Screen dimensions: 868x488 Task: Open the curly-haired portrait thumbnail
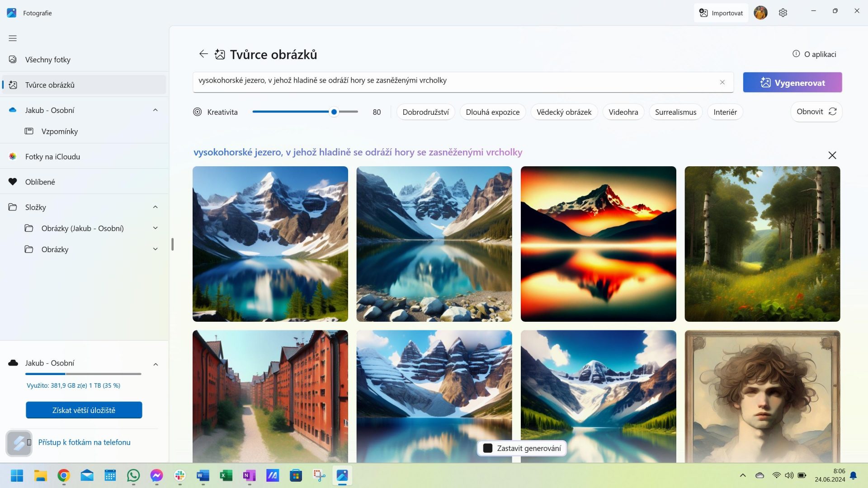762,396
